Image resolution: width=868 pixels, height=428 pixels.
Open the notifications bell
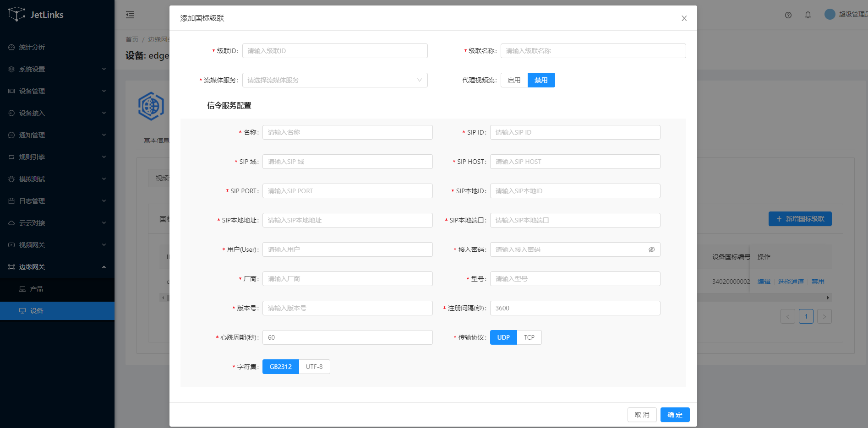click(808, 15)
